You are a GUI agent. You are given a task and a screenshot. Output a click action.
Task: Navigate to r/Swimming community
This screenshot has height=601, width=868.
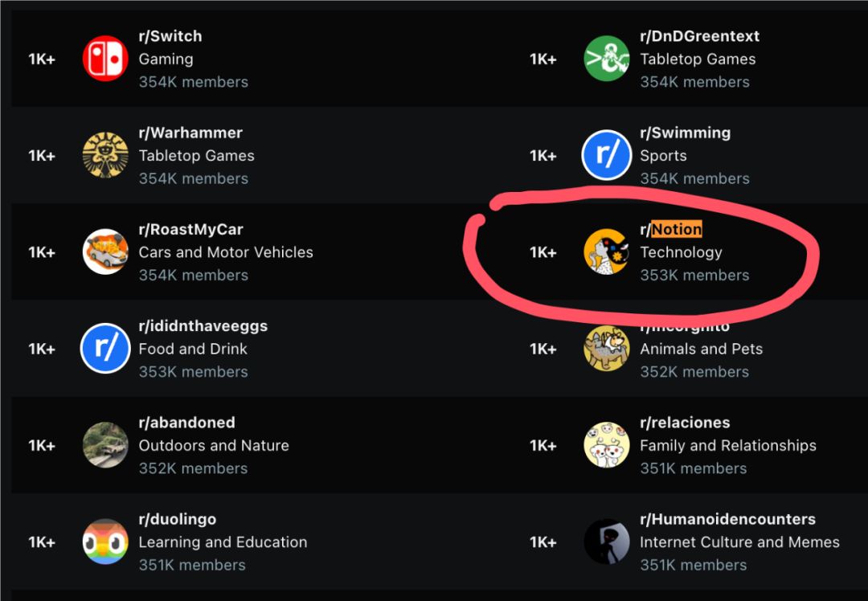685,133
